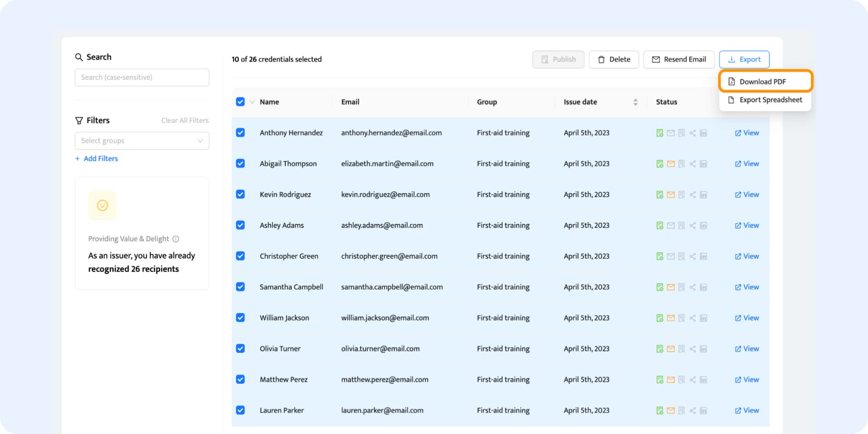Sort the table by Issue date arrows

point(635,102)
